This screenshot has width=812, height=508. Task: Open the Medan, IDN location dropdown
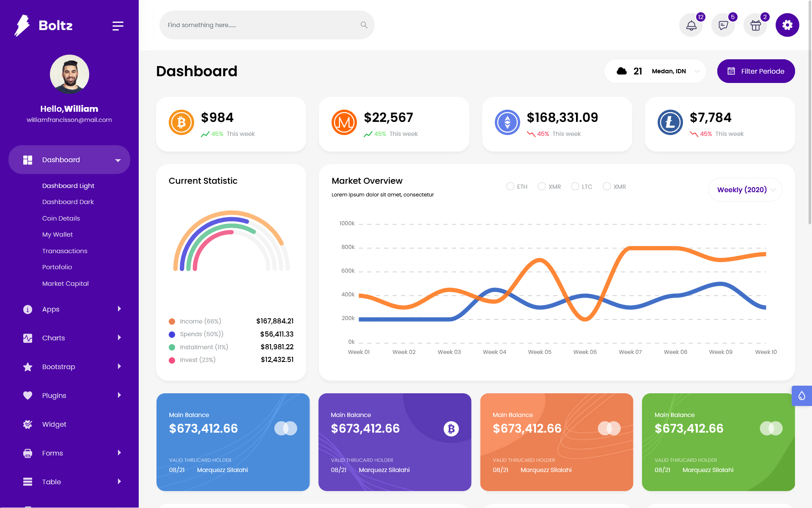(674, 71)
